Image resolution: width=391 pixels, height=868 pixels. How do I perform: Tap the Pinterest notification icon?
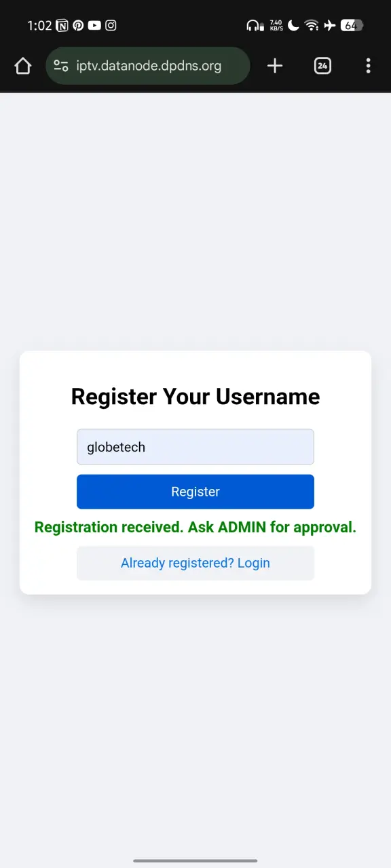pyautogui.click(x=78, y=26)
